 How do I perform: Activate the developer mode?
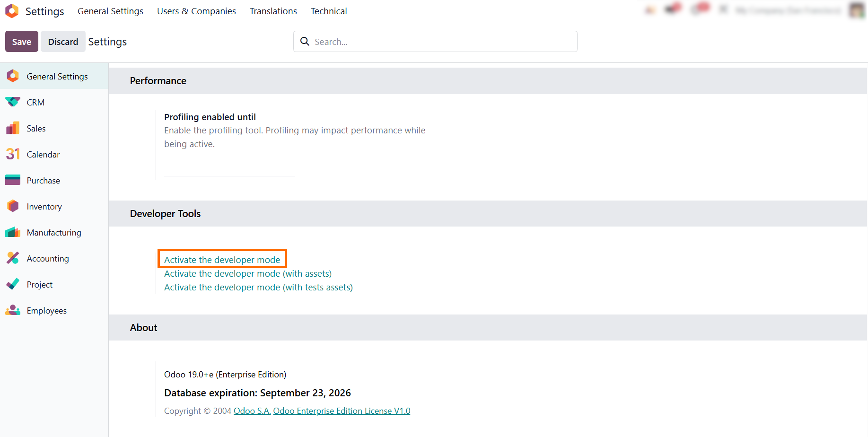[222, 260]
